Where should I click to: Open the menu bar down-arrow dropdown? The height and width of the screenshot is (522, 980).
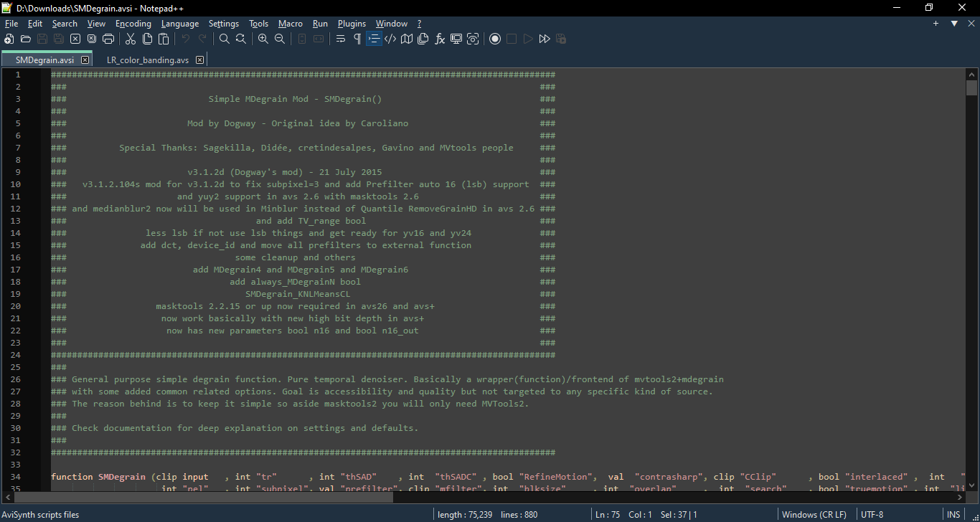[954, 24]
